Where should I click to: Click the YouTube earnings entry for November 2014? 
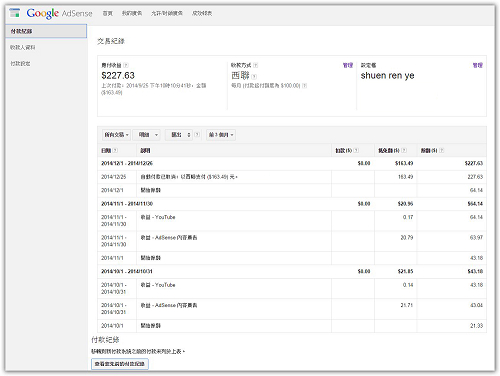158,217
